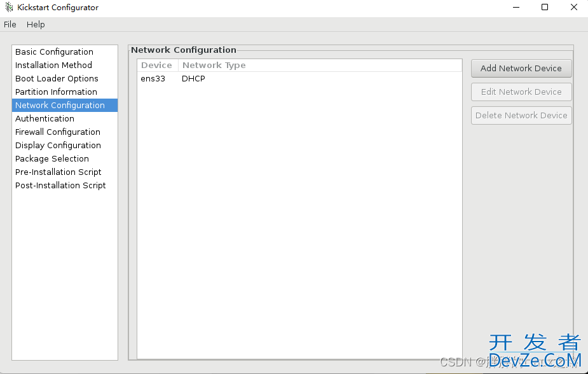The image size is (588, 374).
Task: Select Installation Method in sidebar
Action: tap(65, 66)
